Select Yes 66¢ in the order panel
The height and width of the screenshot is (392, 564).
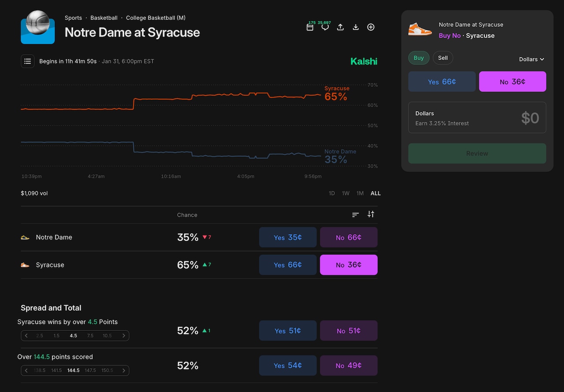(442, 82)
